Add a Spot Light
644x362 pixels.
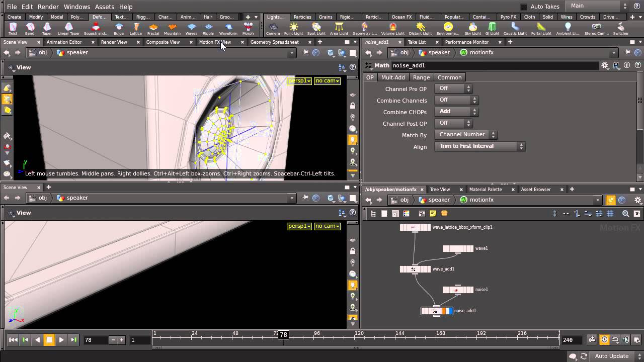click(x=316, y=29)
